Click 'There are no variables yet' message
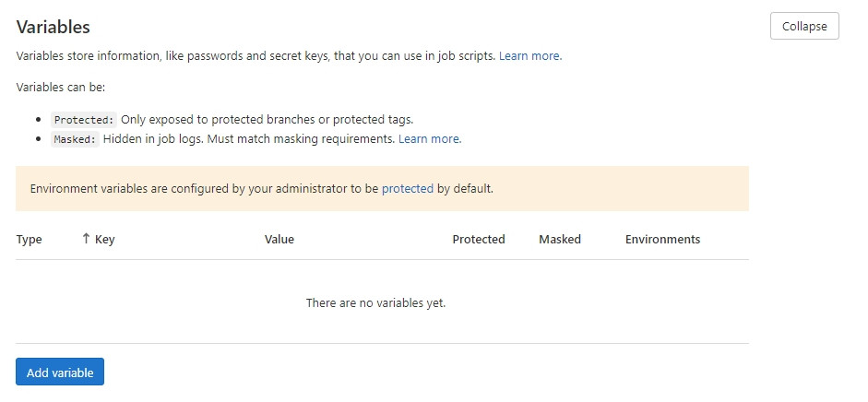868x402 pixels. pos(375,302)
